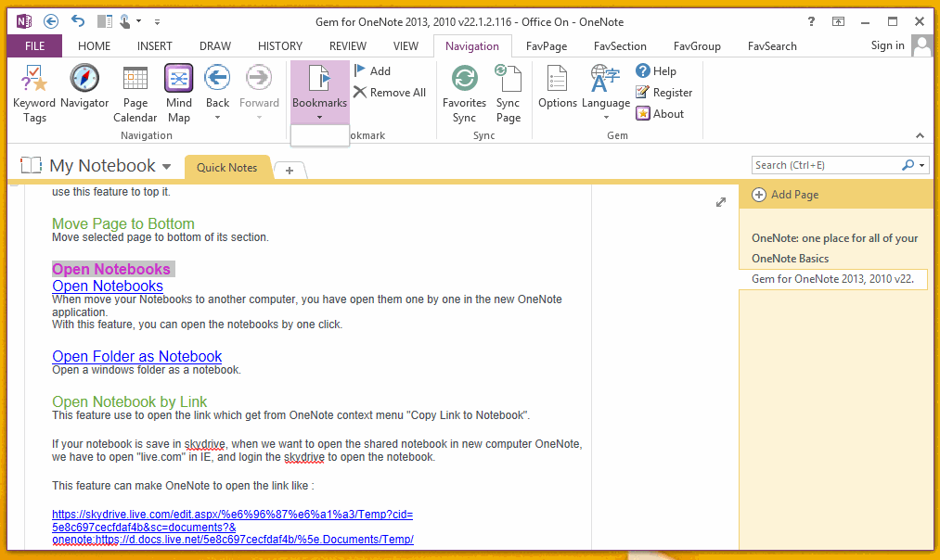This screenshot has height=560, width=940.
Task: Click the title bar back arrow
Action: (x=51, y=21)
